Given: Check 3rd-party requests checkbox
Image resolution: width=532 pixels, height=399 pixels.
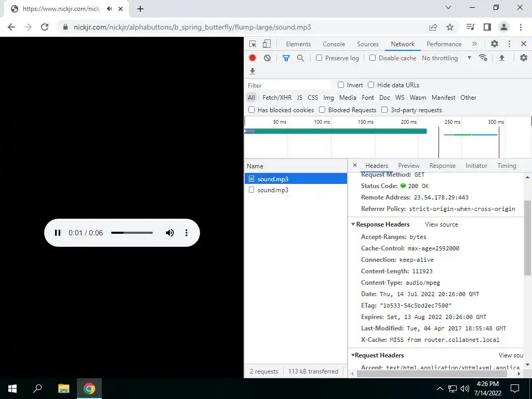Looking at the screenshot, I should [x=384, y=110].
